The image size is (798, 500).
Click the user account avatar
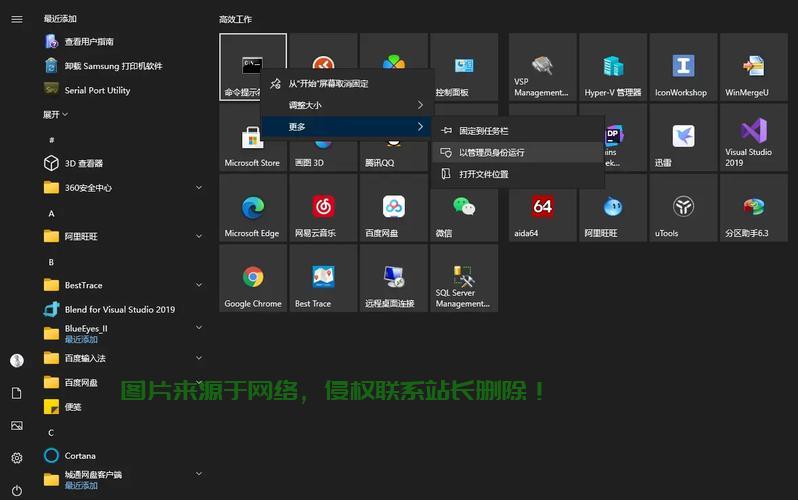(17, 360)
